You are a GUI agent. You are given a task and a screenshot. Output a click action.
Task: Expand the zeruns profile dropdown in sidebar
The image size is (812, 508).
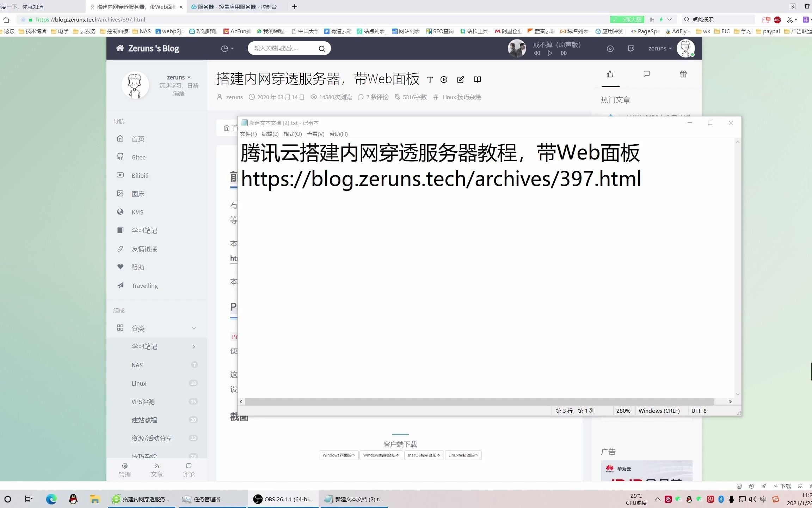point(179,77)
